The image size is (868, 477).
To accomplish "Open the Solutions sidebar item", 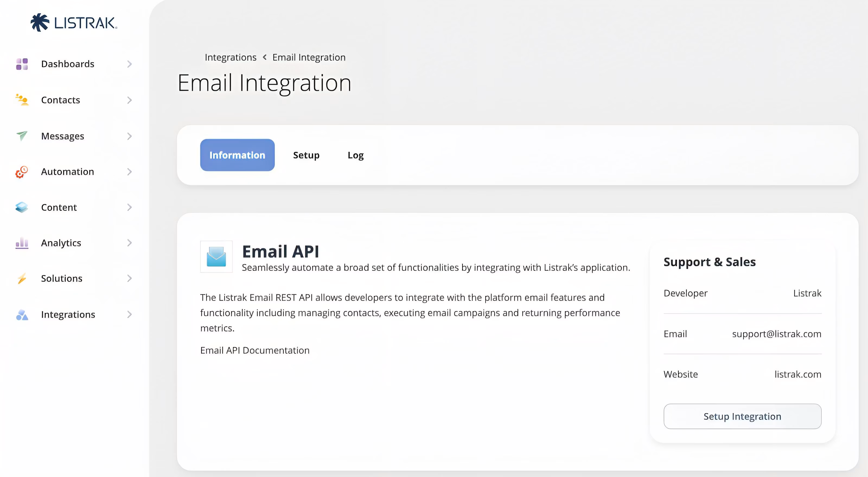I will tap(74, 278).
